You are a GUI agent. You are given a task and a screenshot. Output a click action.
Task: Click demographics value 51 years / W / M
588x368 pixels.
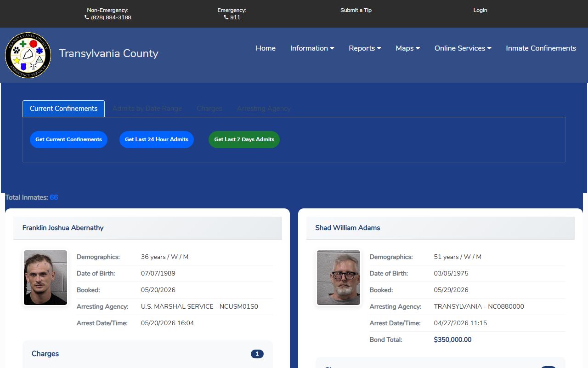pyautogui.click(x=458, y=257)
